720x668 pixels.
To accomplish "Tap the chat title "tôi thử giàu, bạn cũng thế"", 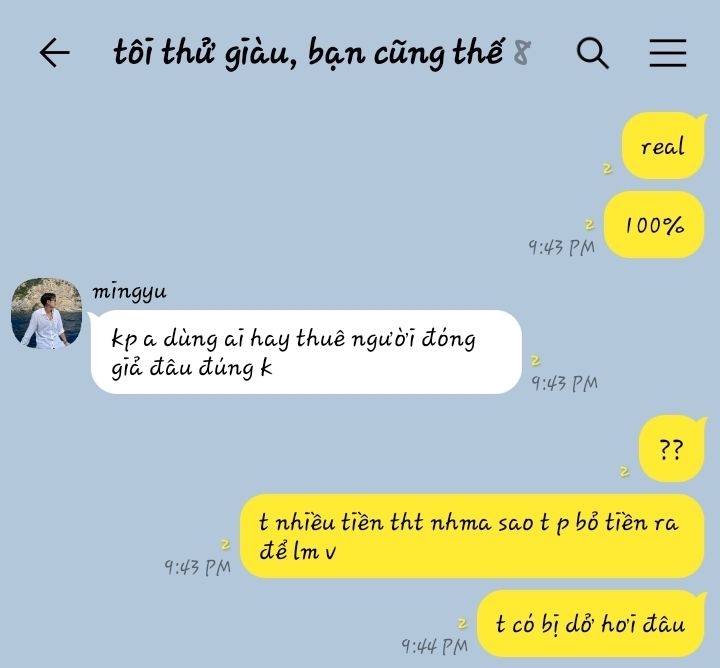I will pyautogui.click(x=308, y=53).
